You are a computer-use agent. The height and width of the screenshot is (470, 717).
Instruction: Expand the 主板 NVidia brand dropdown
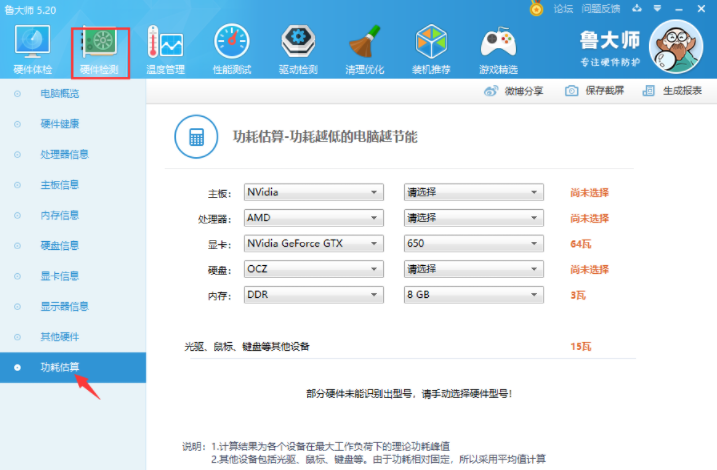(313, 192)
